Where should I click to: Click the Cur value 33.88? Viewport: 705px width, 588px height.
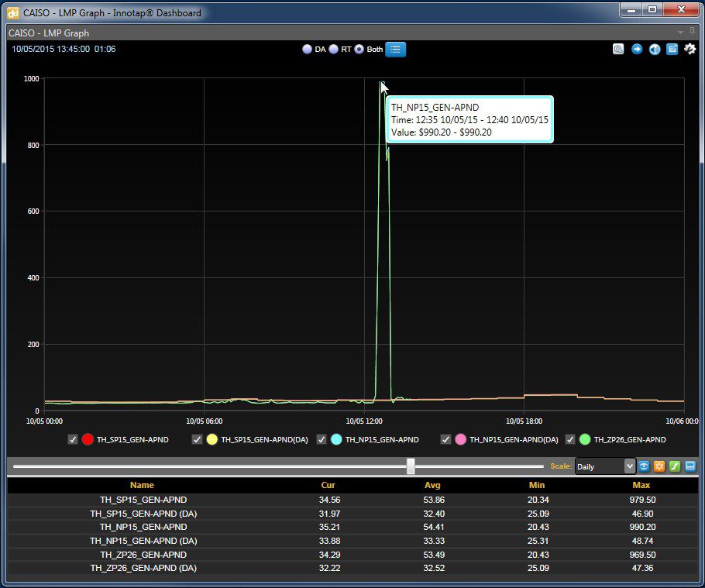click(x=329, y=541)
